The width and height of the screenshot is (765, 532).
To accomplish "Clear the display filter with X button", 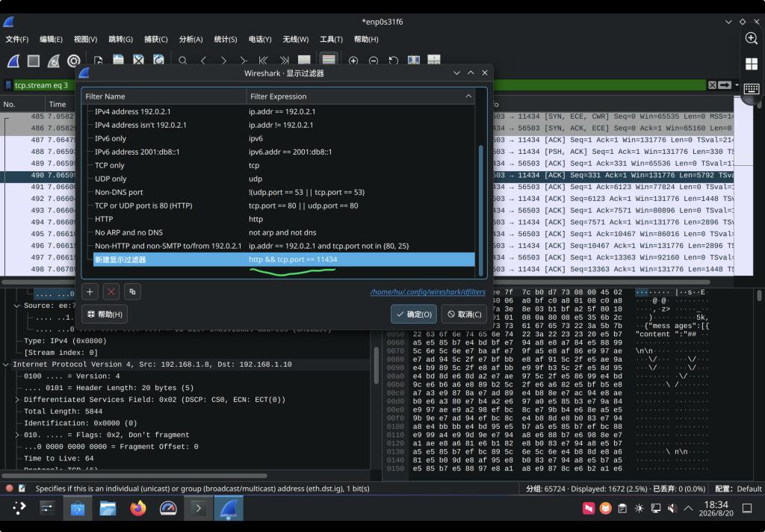I will click(x=712, y=85).
